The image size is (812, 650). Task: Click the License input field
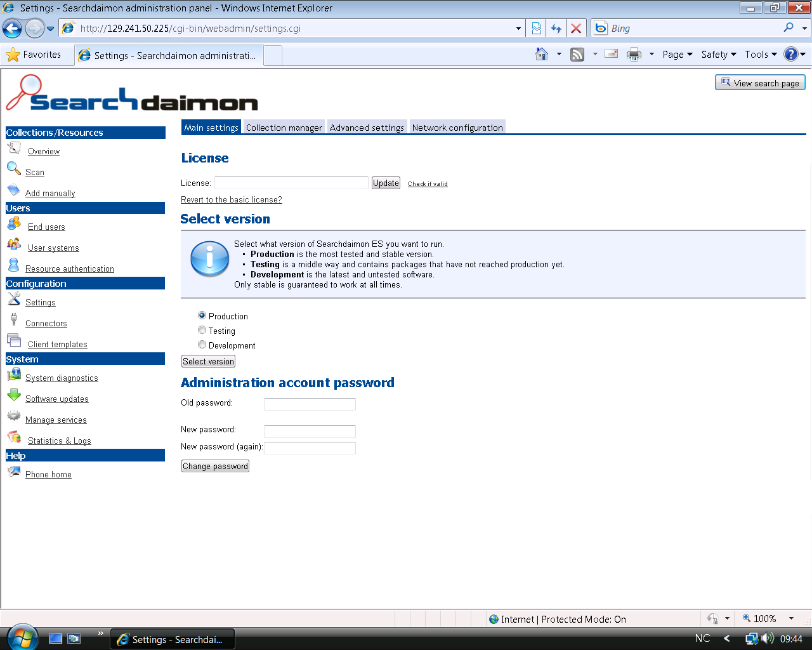click(291, 183)
